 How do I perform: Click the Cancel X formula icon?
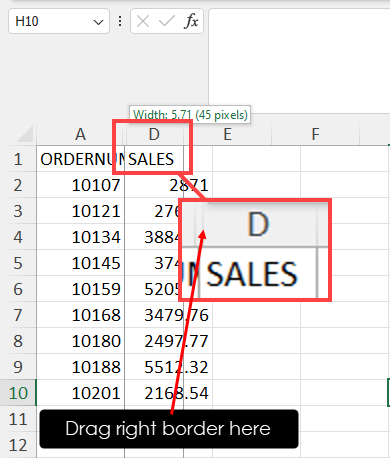point(143,22)
